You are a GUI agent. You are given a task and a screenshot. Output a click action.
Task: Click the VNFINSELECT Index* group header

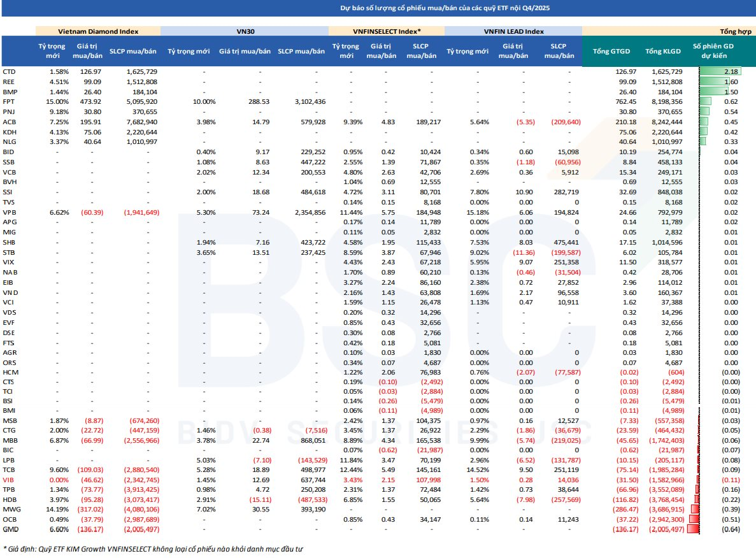click(386, 31)
